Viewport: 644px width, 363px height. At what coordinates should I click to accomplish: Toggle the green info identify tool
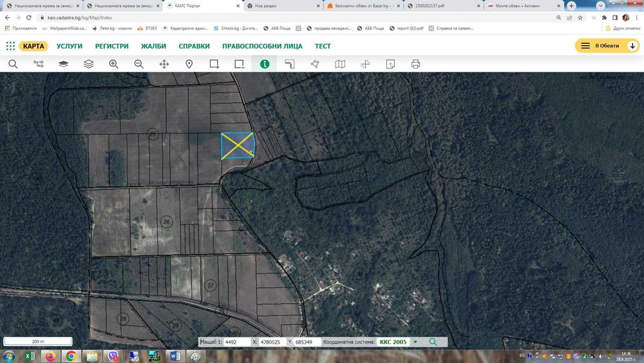click(x=264, y=64)
